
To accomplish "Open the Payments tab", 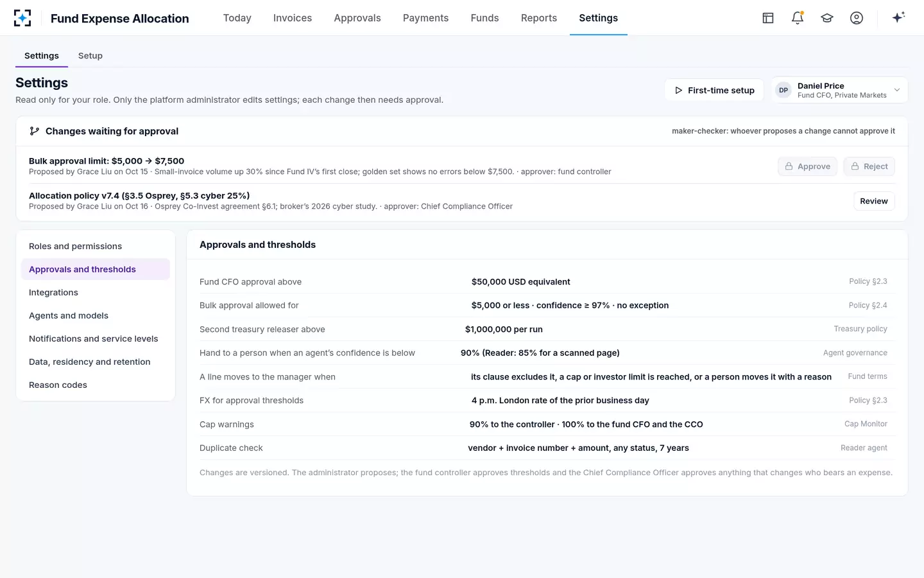I will tap(426, 18).
